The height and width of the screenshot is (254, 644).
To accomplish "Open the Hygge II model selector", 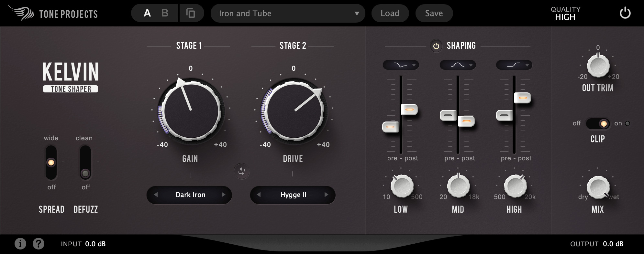I will (x=293, y=195).
